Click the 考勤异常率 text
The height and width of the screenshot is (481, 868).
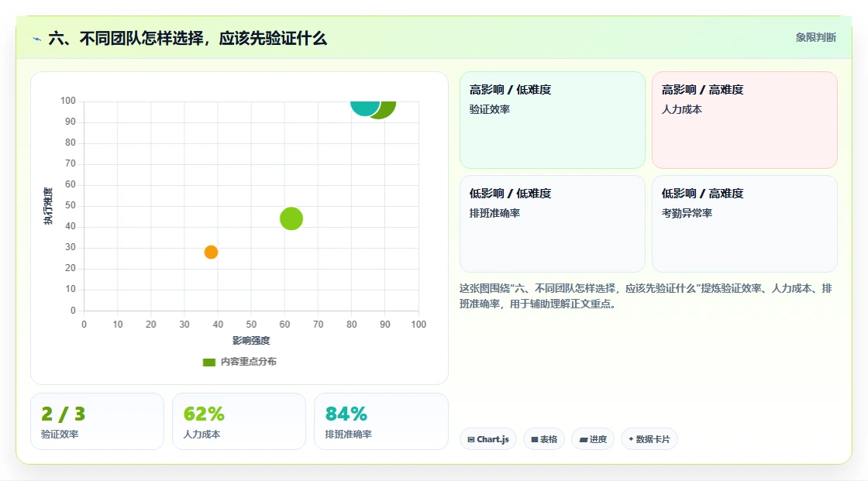click(x=687, y=213)
